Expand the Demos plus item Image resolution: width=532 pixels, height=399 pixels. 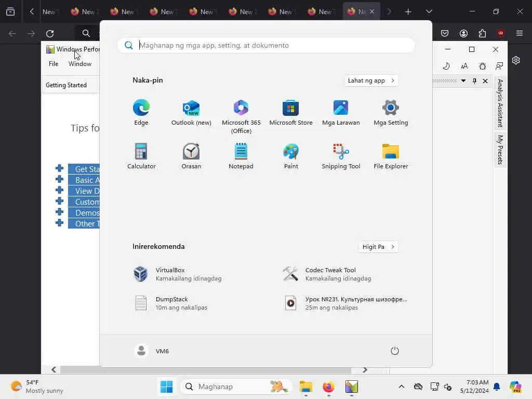(x=59, y=212)
